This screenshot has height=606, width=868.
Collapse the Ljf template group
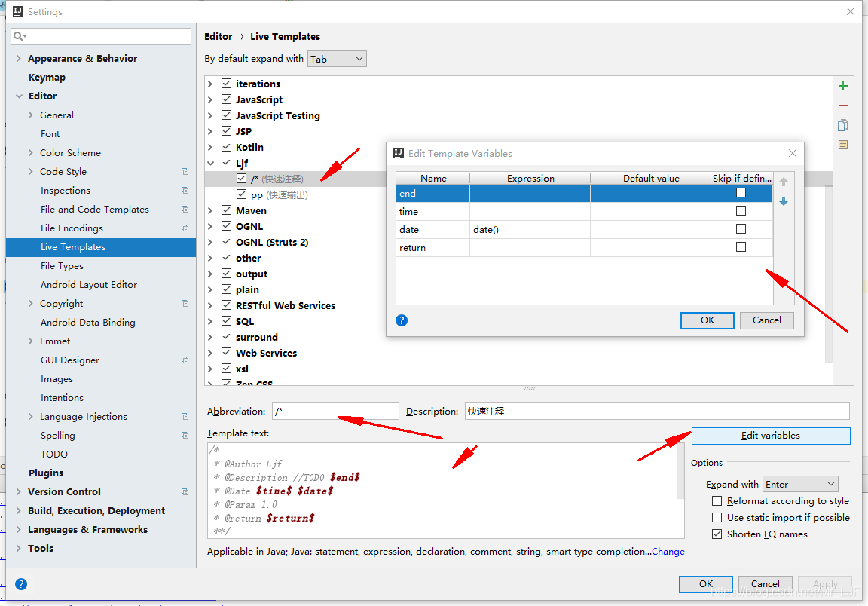point(210,164)
